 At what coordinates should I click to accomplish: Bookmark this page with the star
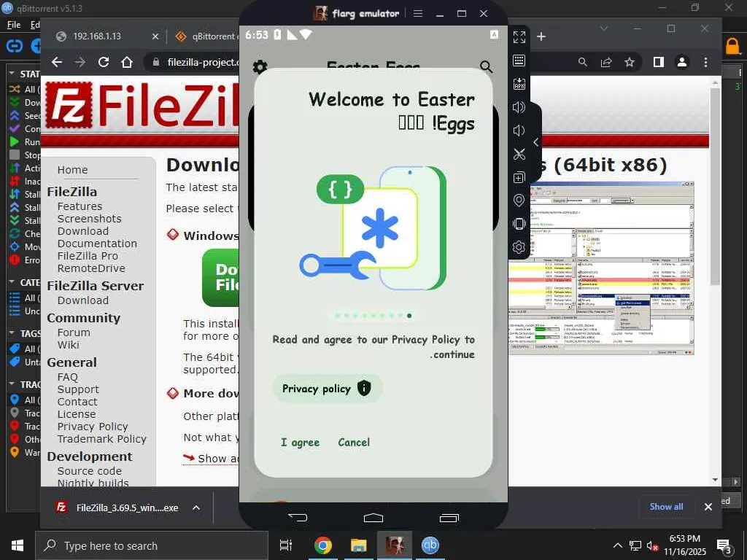pyautogui.click(x=630, y=62)
